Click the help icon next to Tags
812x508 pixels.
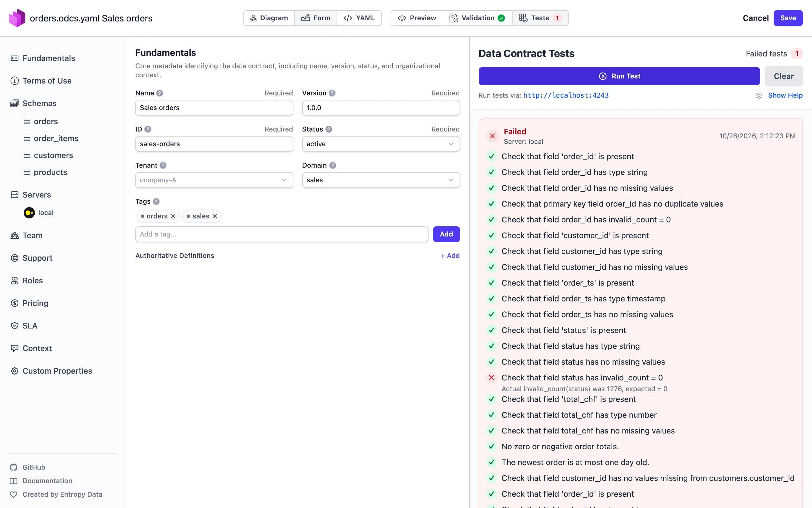click(156, 202)
